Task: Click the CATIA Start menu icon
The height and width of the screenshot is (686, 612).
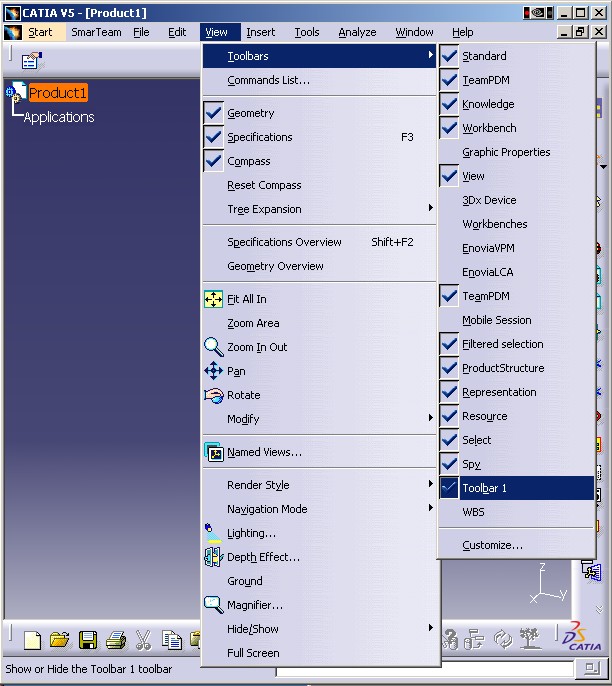Action: 13,32
